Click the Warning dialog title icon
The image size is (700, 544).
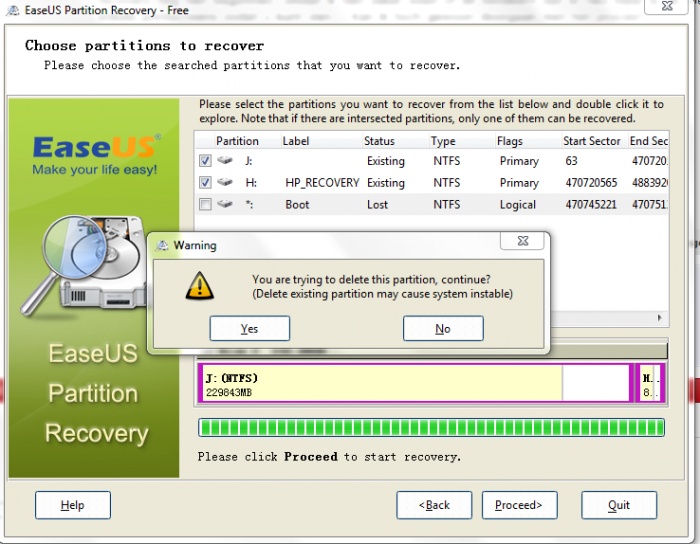(x=163, y=245)
